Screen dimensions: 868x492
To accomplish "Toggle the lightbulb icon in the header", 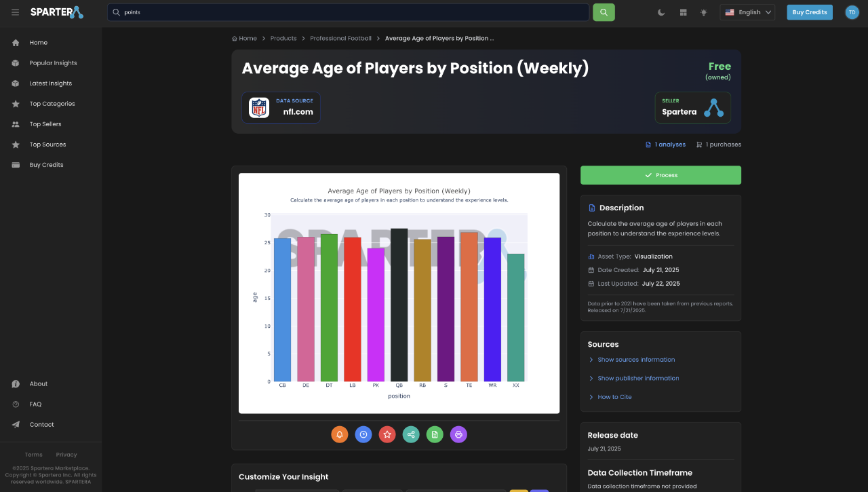I will click(703, 12).
